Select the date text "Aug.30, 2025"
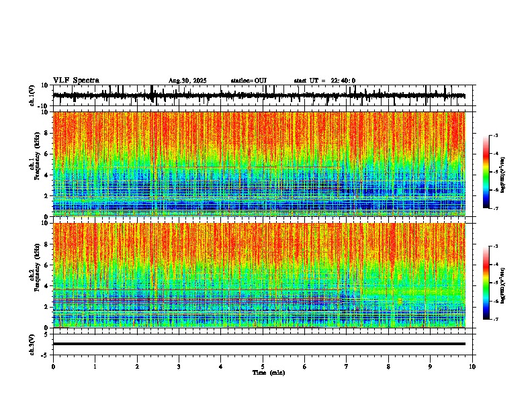The width and height of the screenshot is (532, 411). [187, 81]
